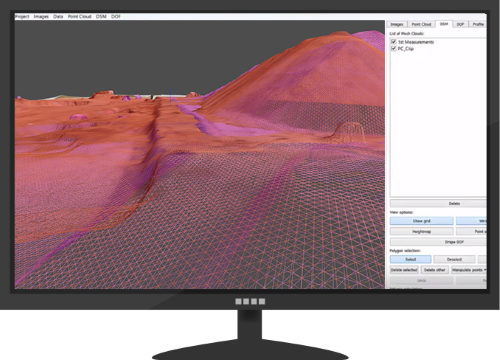Toggle the Show grid view option
The width and height of the screenshot is (500, 360).
click(x=422, y=221)
